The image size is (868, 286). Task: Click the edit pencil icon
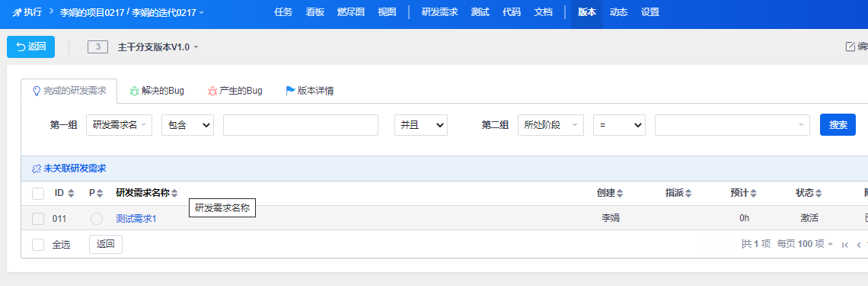(850, 47)
